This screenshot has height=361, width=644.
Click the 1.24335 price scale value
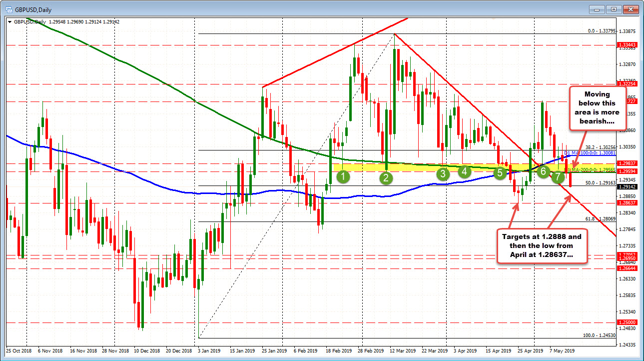tap(628, 344)
